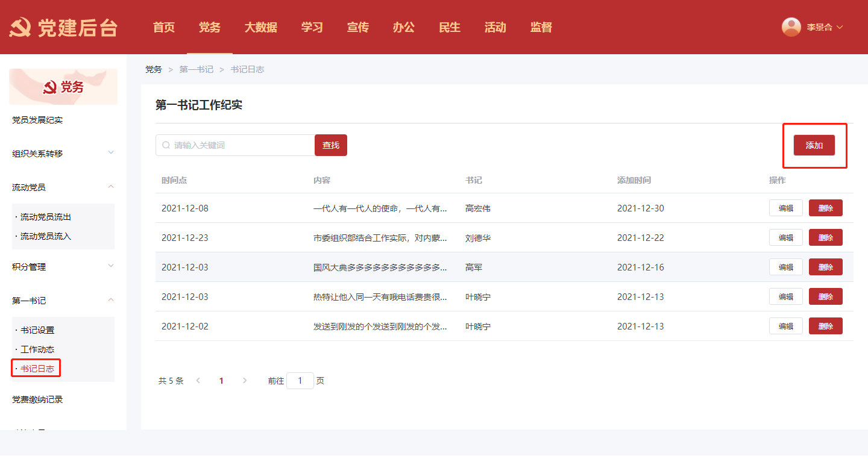Click the user avatar picture
The image size is (868, 456).
(x=791, y=27)
